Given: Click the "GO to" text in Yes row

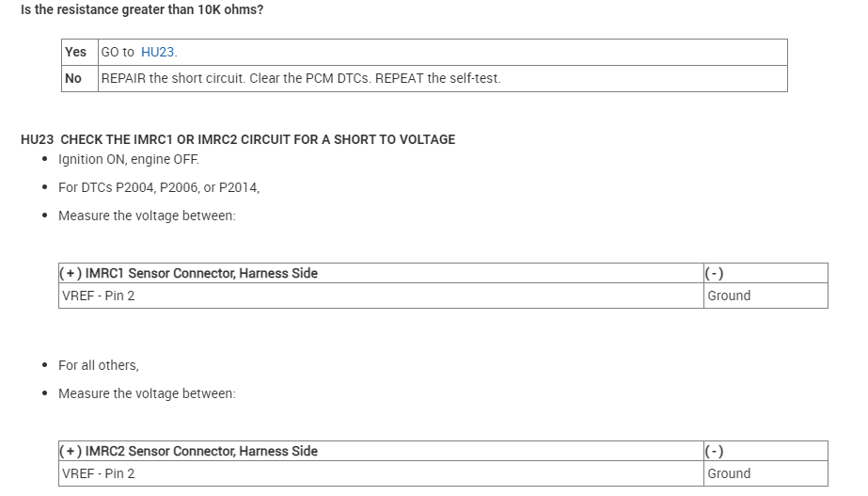Looking at the screenshot, I should (118, 53).
